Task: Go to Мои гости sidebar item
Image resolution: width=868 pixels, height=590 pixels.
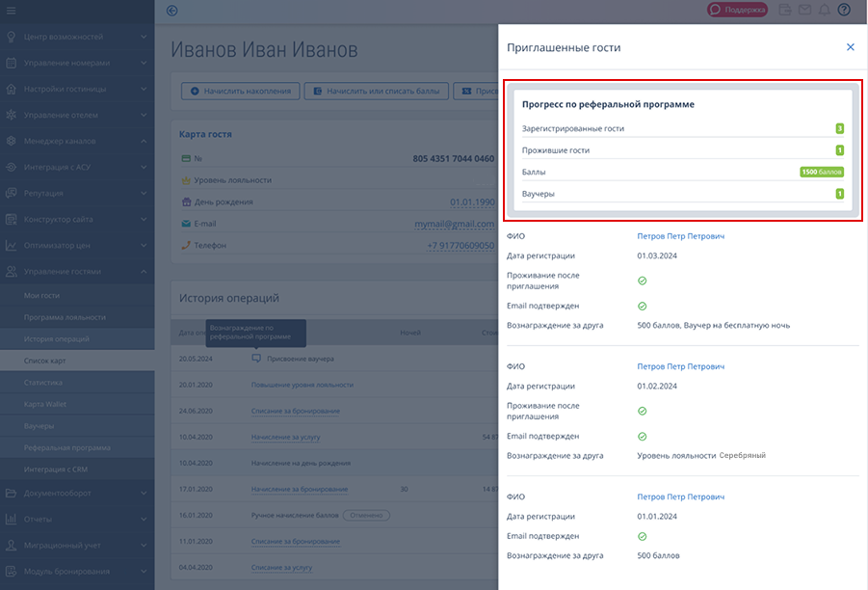Action: (42, 295)
